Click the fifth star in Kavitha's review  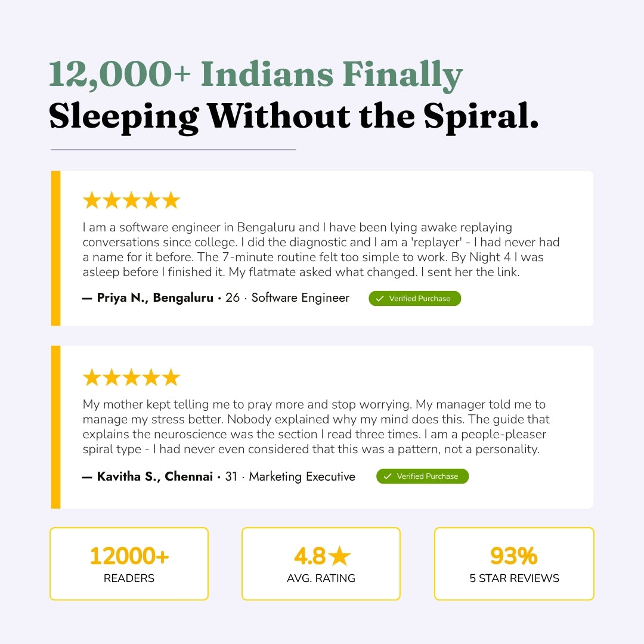point(171,377)
